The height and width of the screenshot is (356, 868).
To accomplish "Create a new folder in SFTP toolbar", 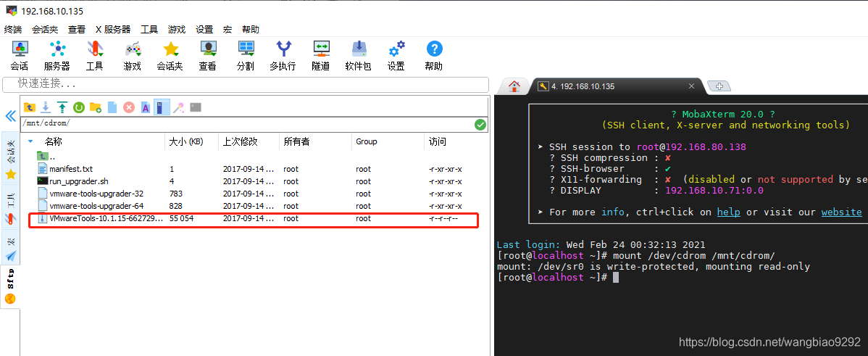I will point(95,107).
